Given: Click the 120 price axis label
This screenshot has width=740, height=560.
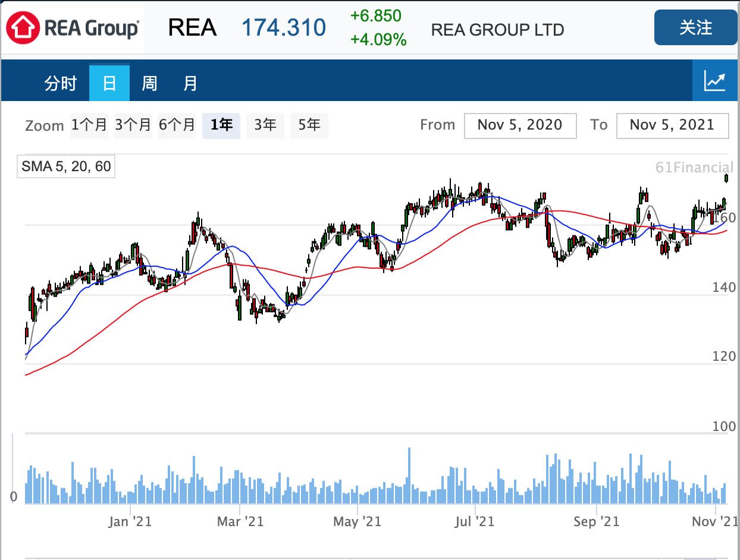Looking at the screenshot, I should [x=725, y=357].
